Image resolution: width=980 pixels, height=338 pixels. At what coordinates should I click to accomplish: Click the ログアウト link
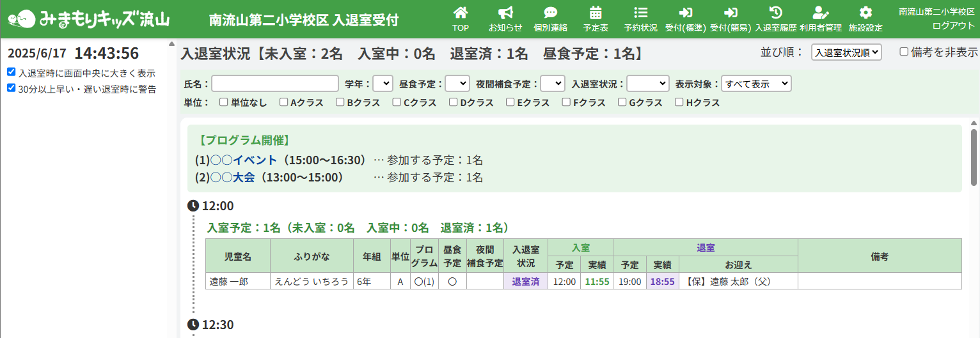pyautogui.click(x=953, y=26)
